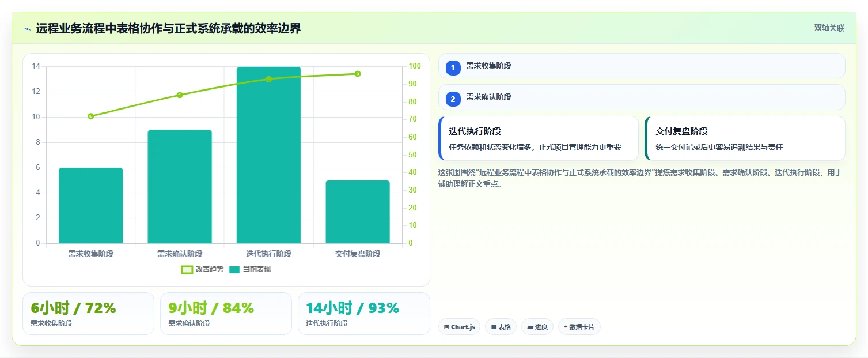Click the lightning icon beside the title
This screenshot has height=358, width=868.
pos(28,29)
